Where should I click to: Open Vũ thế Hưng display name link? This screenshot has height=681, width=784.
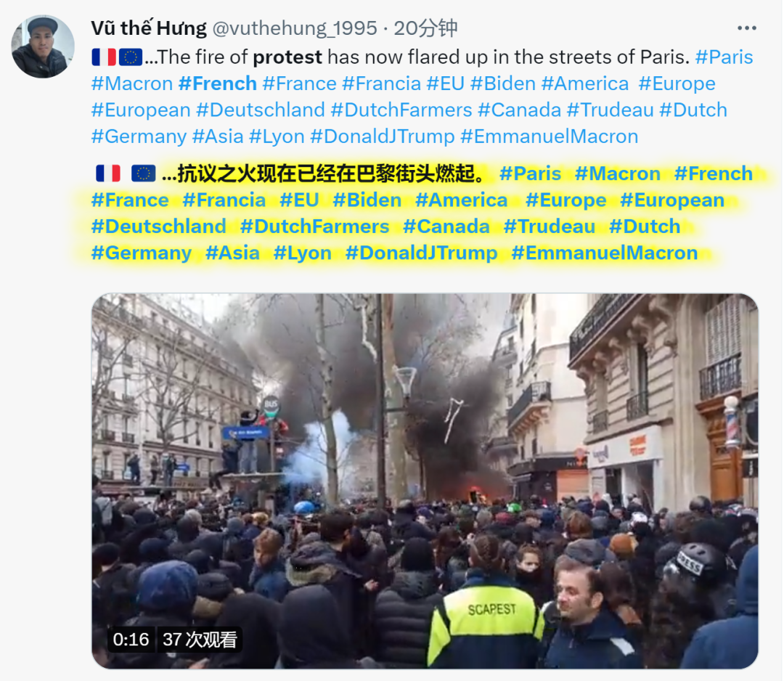149,28
